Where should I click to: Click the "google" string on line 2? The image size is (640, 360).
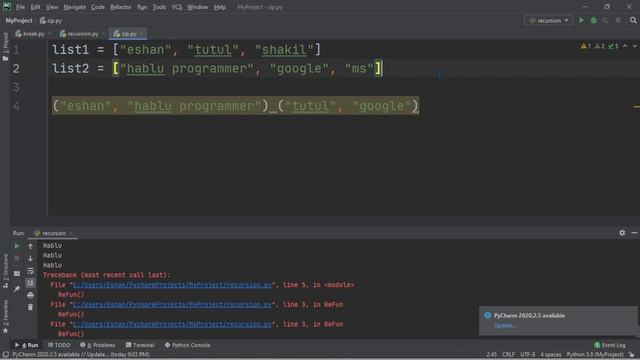coord(299,69)
